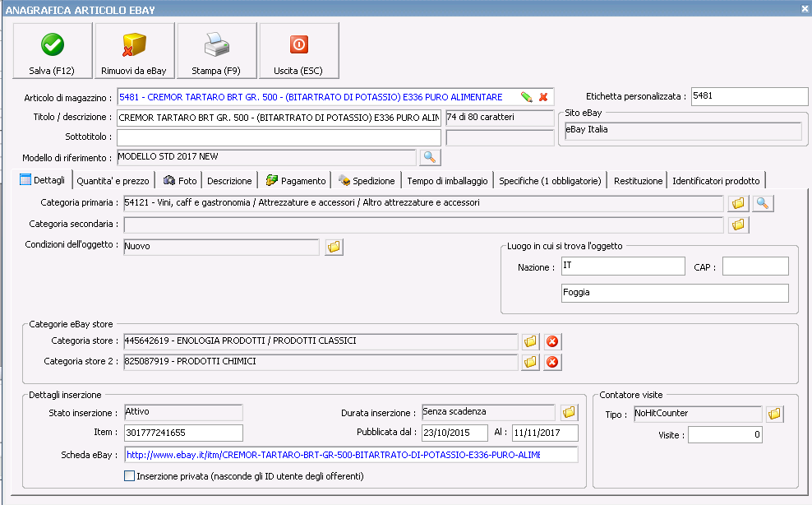Screen dimensions: 812x505
Task: Choose hit counter type folder icon
Action: (775, 414)
